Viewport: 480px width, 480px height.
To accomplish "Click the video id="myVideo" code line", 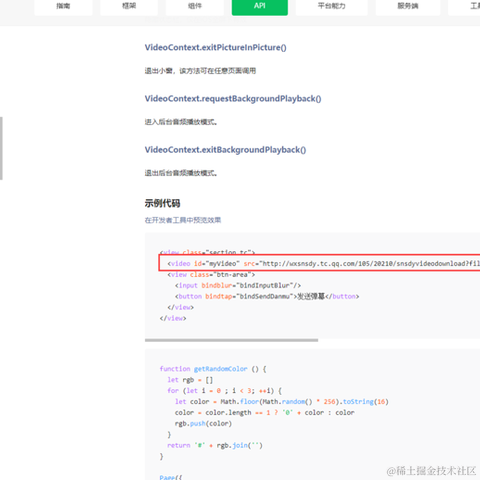I will pos(323,264).
